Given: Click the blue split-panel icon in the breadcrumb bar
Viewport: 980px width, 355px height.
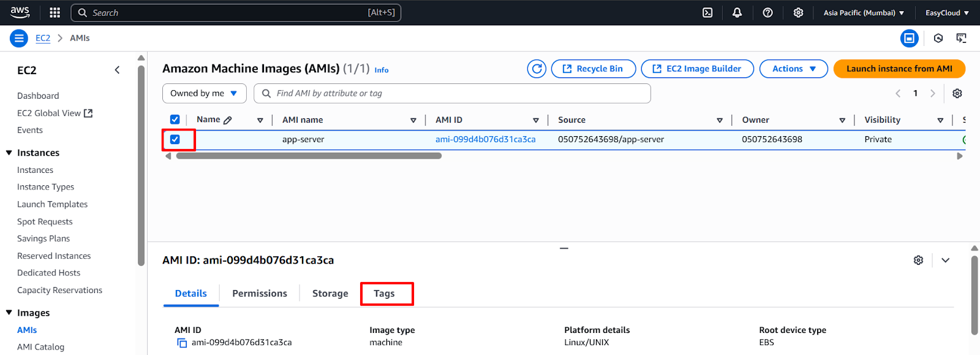Looking at the screenshot, I should pyautogui.click(x=910, y=38).
